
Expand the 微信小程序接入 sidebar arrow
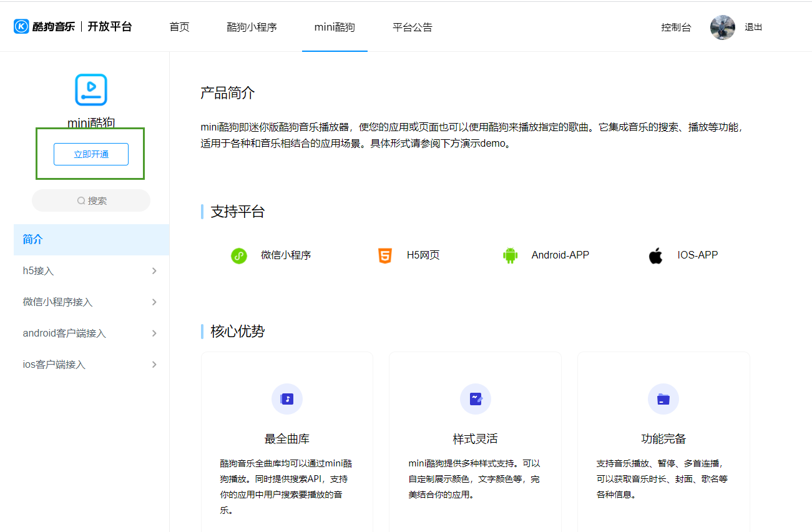coord(154,302)
